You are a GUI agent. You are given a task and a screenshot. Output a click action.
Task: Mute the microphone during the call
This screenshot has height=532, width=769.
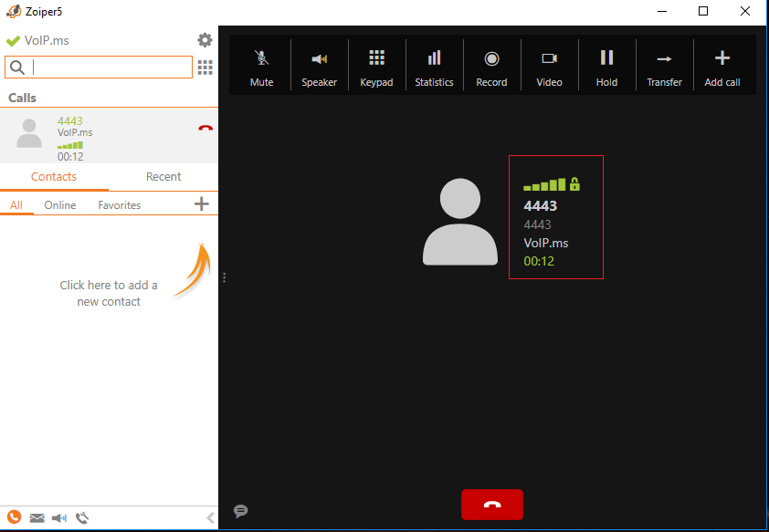click(261, 64)
